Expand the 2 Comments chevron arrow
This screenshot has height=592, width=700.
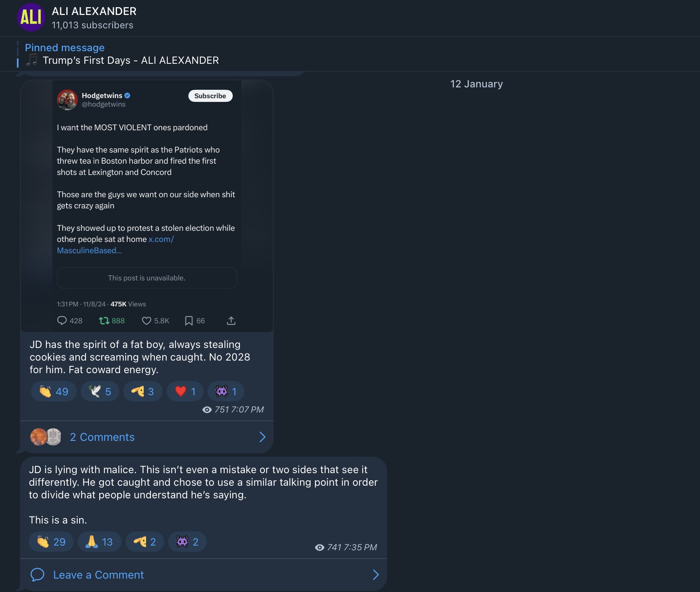(x=263, y=437)
